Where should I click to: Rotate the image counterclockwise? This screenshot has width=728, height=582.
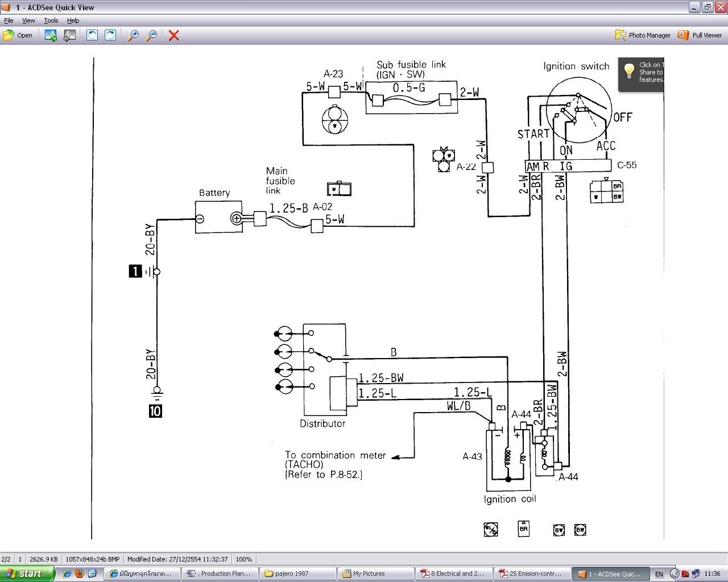pos(92,35)
